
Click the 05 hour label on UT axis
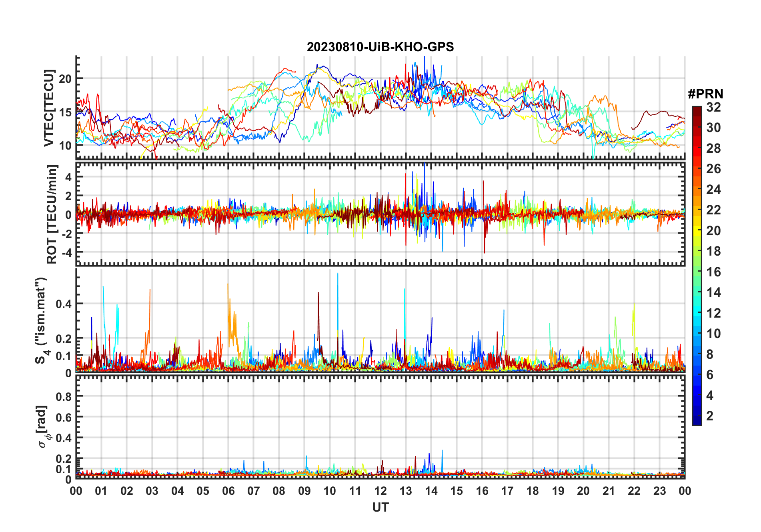click(x=203, y=491)
